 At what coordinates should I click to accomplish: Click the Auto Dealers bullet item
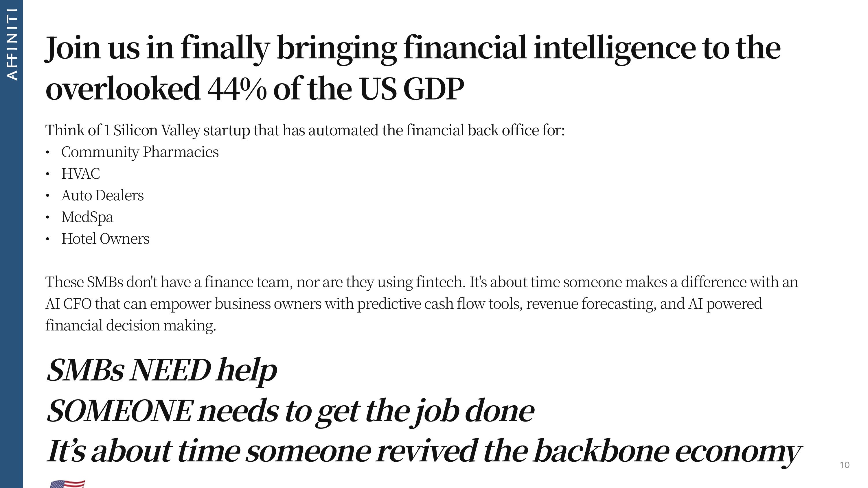pos(102,195)
